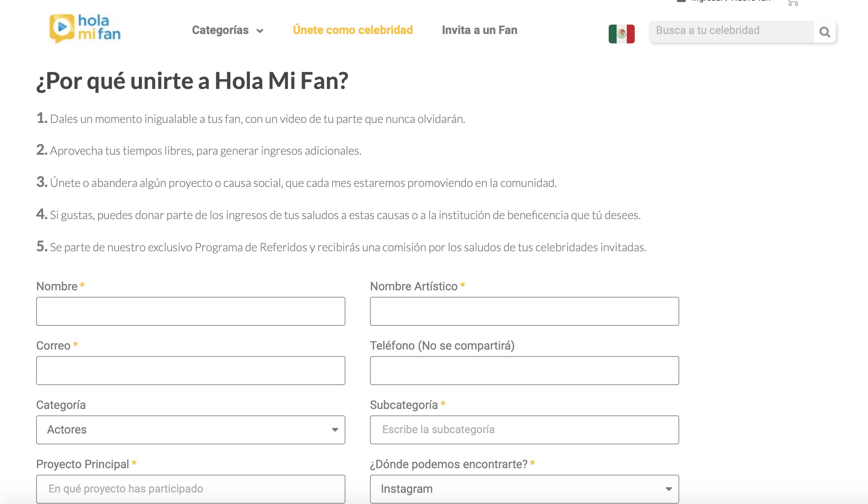
Task: Focus the Nombre input field
Action: coord(191,311)
